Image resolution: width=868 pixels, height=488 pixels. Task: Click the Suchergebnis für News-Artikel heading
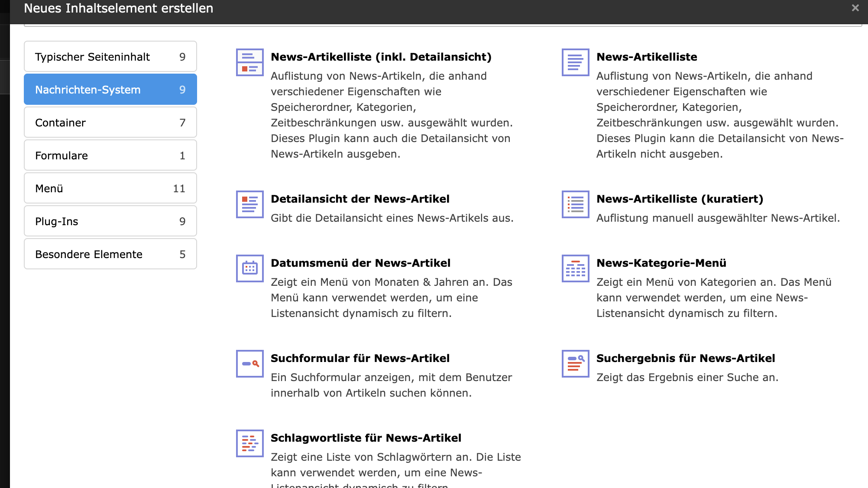(x=686, y=358)
